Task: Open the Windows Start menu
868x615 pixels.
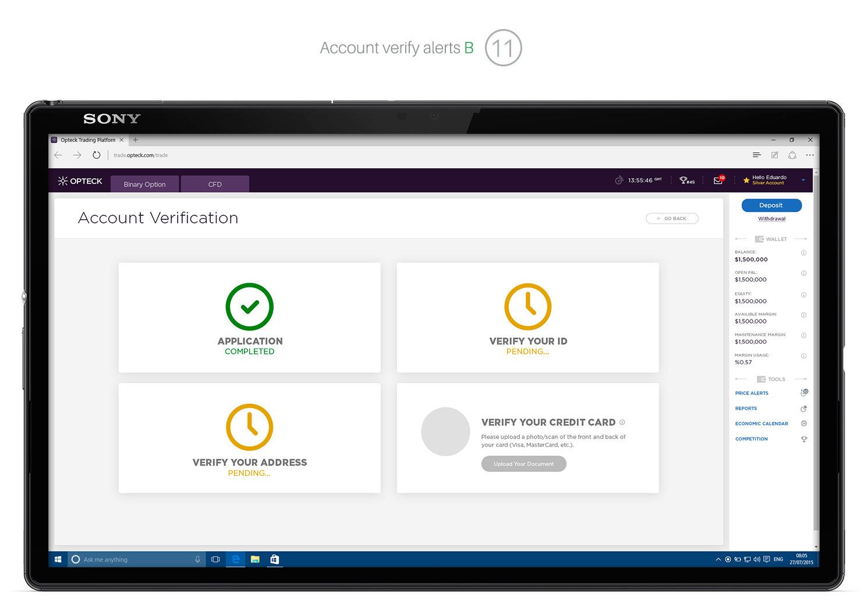Action: click(x=58, y=559)
